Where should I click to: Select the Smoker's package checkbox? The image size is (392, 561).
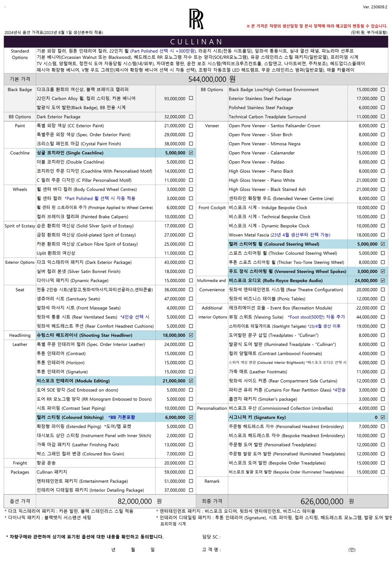[x=383, y=399]
